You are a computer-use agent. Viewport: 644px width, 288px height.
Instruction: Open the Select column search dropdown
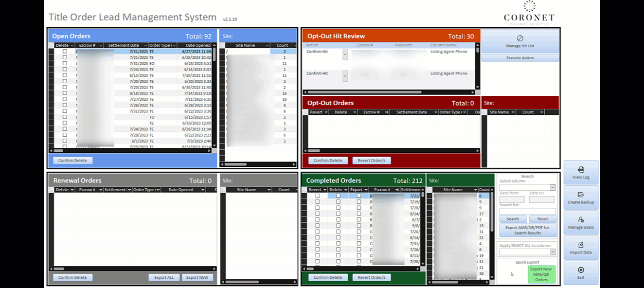click(553, 187)
